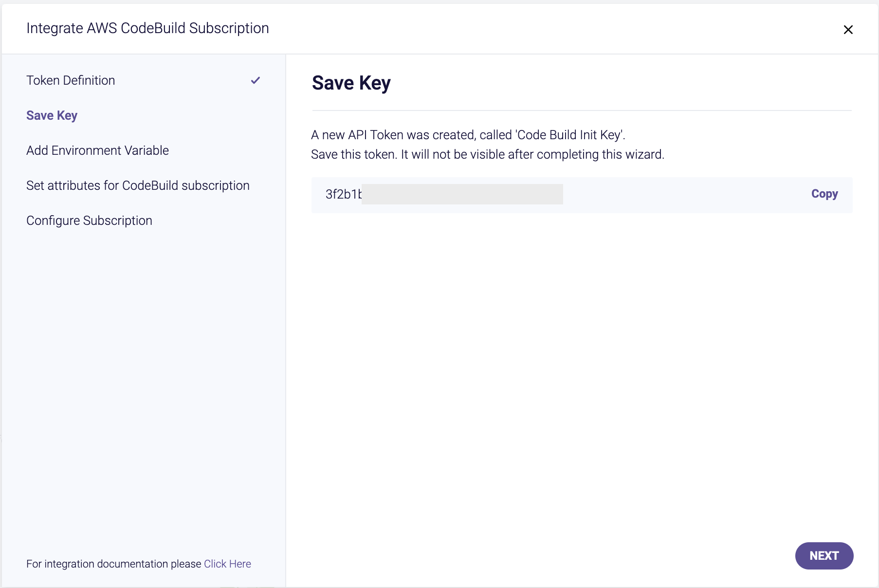This screenshot has height=588, width=879.
Task: Copy the API token with Copy
Action: (x=824, y=194)
